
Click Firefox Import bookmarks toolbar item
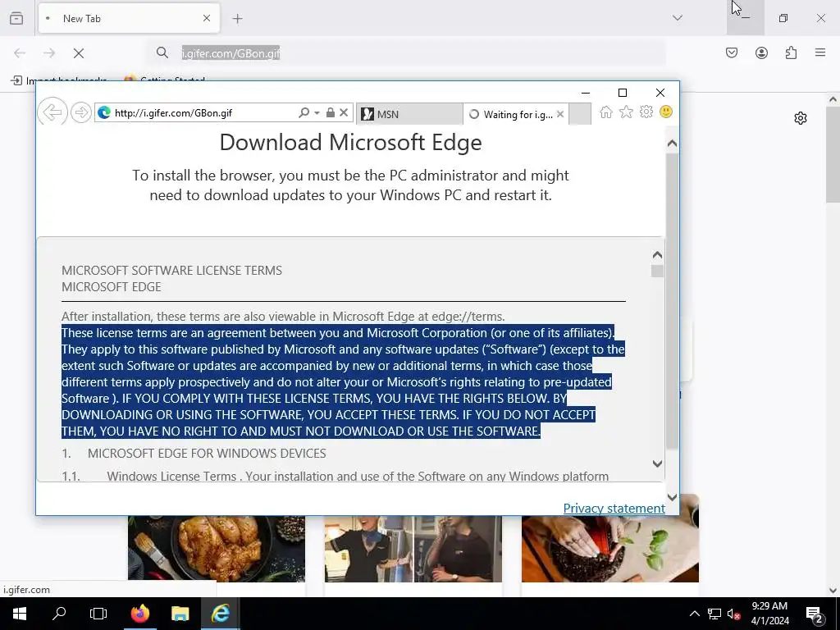pos(59,80)
